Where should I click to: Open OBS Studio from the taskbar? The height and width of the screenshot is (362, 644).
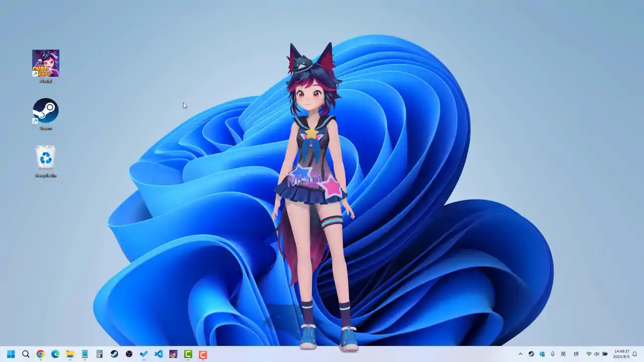click(129, 354)
